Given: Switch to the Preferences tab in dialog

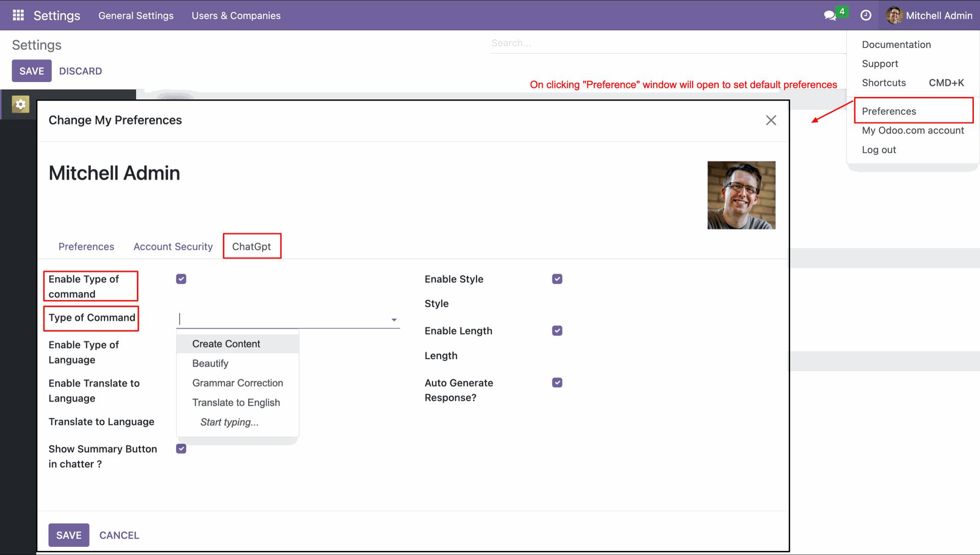Looking at the screenshot, I should (x=86, y=247).
